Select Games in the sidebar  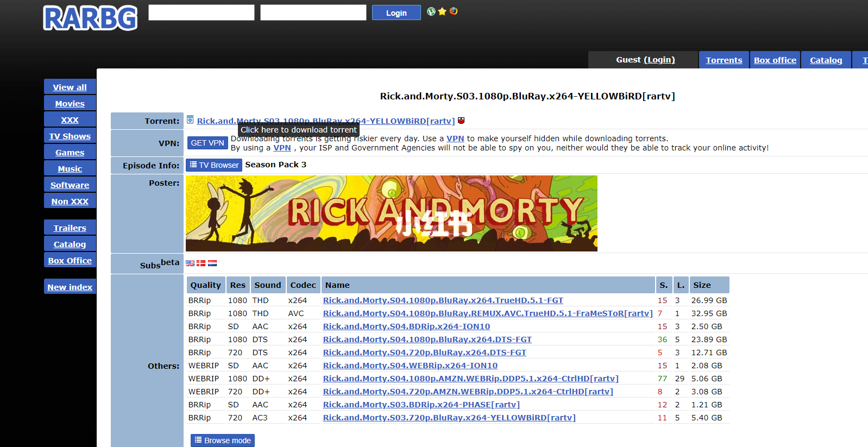(x=70, y=152)
